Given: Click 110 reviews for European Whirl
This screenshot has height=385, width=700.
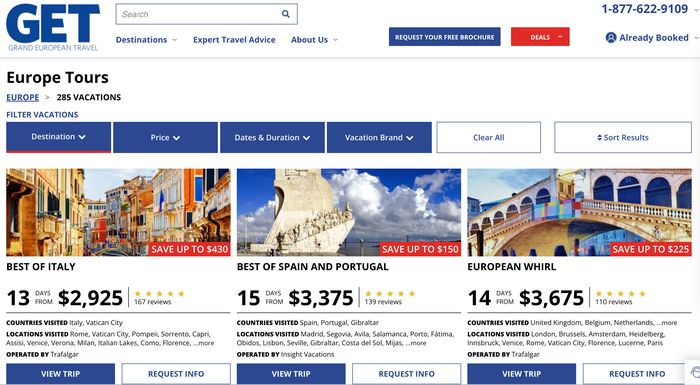Looking at the screenshot, I should point(614,302).
